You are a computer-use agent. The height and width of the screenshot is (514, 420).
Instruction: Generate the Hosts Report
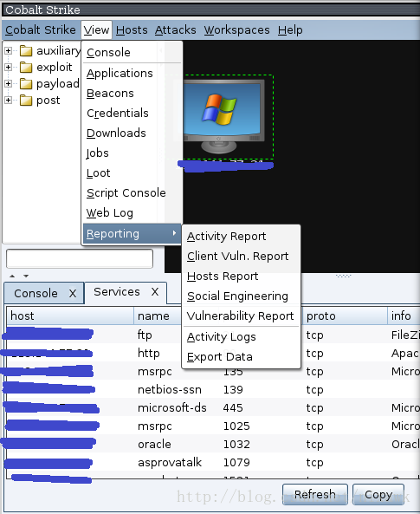(241, 277)
